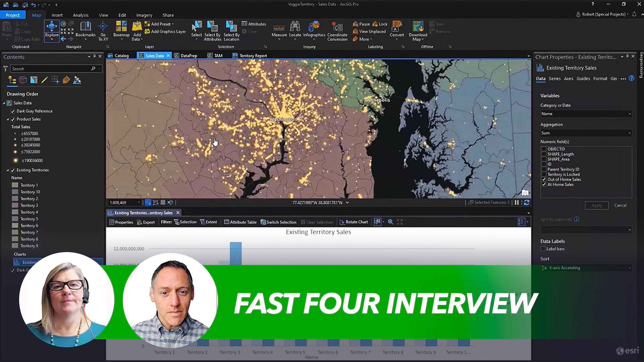Viewport: 644px width, 362px height.
Task: Check the SHAPE_Length numeric field
Action: pyautogui.click(x=544, y=154)
